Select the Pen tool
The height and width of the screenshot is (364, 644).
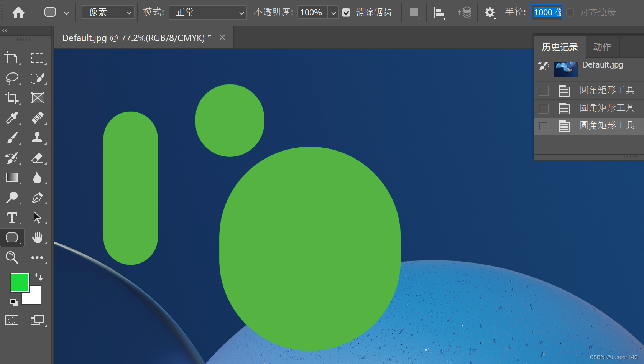coord(37,198)
